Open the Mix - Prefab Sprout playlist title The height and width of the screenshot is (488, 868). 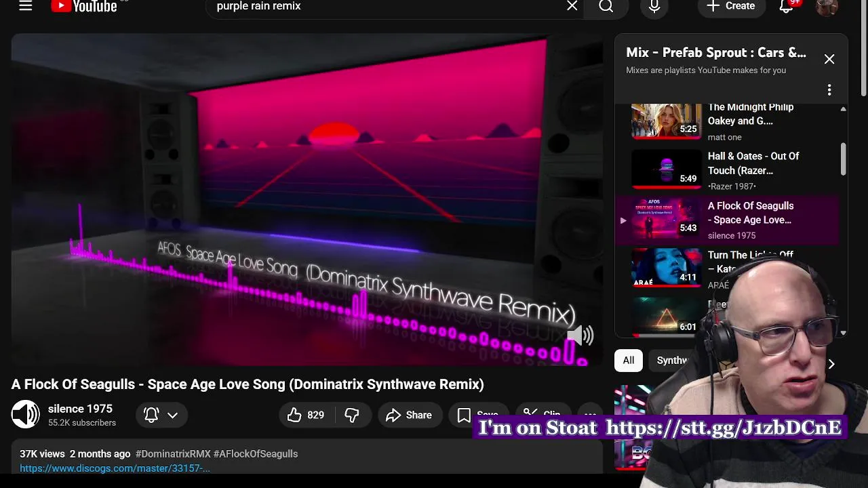[x=716, y=52]
